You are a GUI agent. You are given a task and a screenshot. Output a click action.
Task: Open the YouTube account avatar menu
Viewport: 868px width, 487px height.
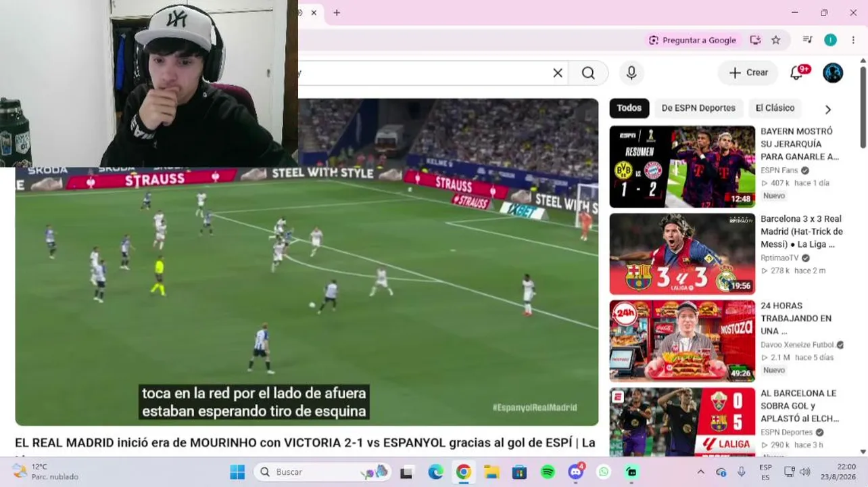point(833,73)
